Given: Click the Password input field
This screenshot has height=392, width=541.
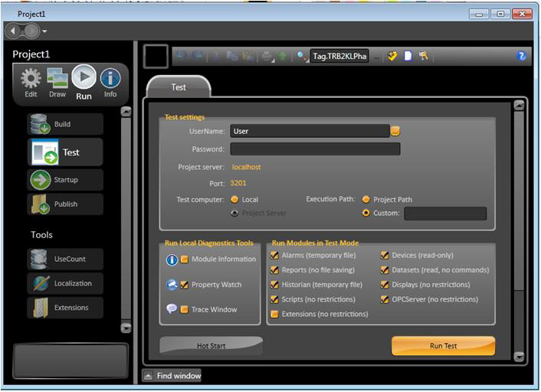Looking at the screenshot, I should [314, 149].
